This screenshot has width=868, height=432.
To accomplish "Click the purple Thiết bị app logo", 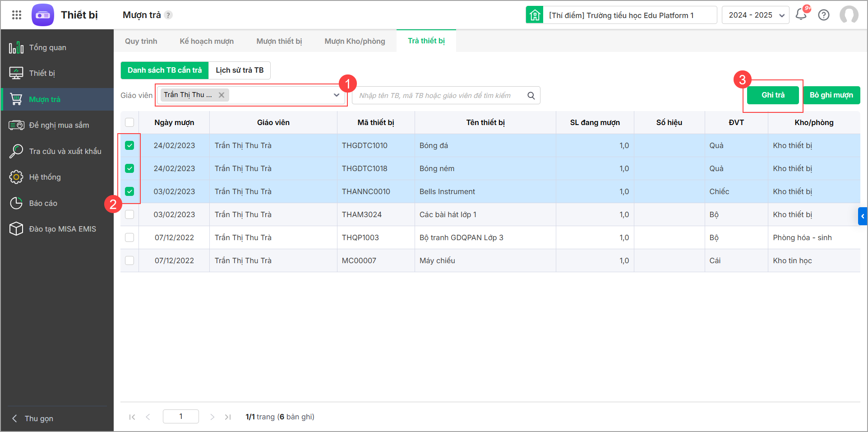I will (43, 15).
